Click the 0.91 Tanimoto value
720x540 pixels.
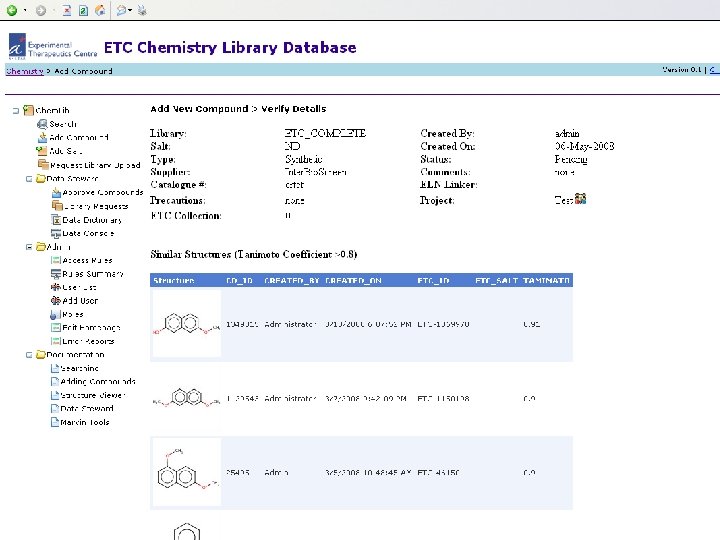[x=532, y=324]
